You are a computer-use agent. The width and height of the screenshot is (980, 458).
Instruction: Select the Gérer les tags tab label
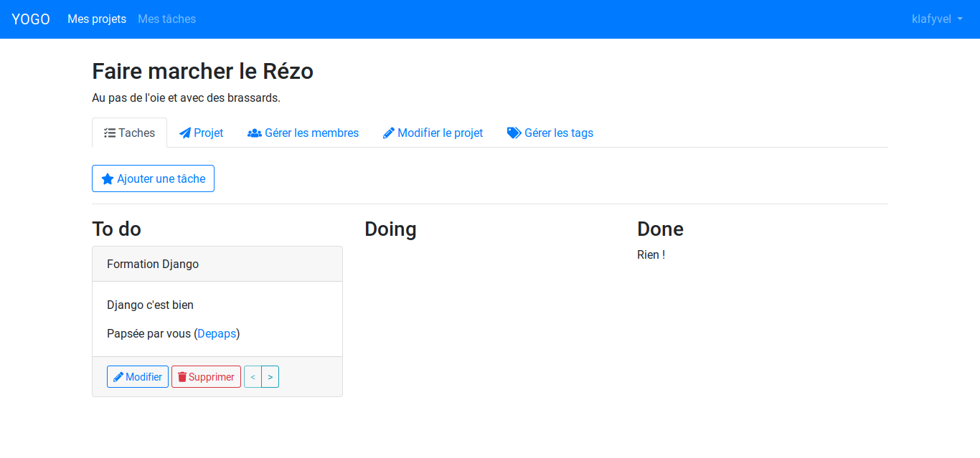559,133
